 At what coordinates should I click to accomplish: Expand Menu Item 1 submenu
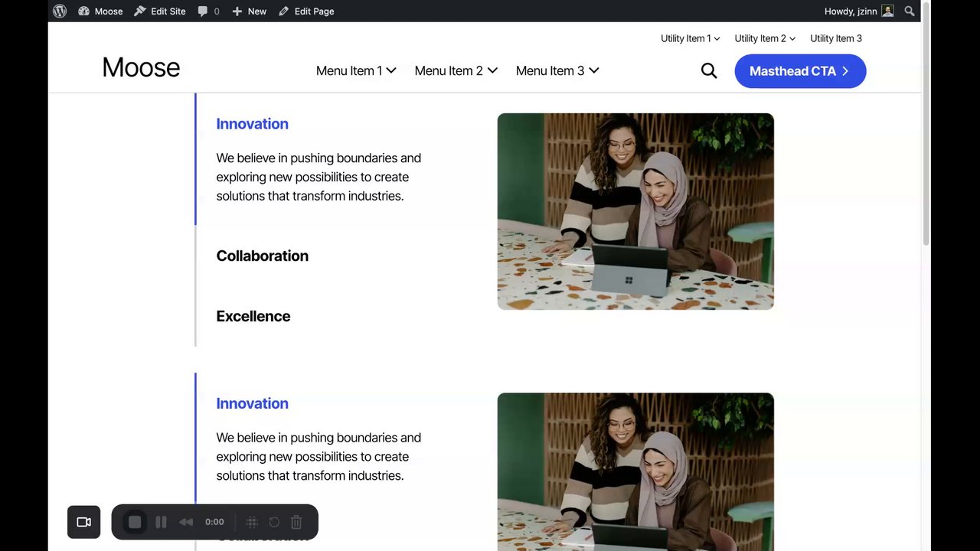pos(356,70)
